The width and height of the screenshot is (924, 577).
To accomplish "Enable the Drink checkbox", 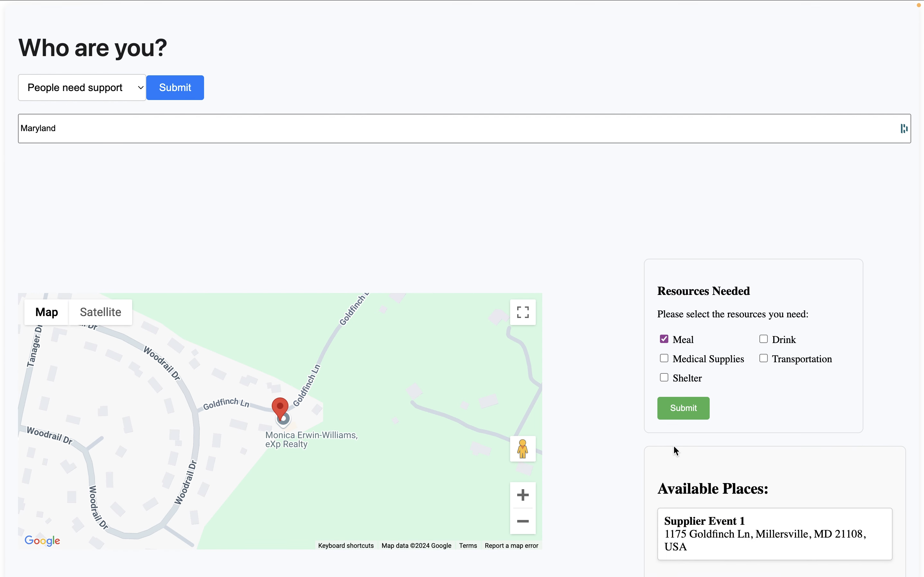I will tap(763, 339).
